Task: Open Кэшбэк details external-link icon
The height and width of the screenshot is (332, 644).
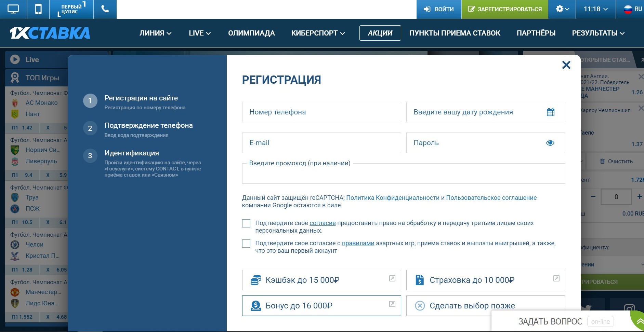Action: (x=392, y=278)
